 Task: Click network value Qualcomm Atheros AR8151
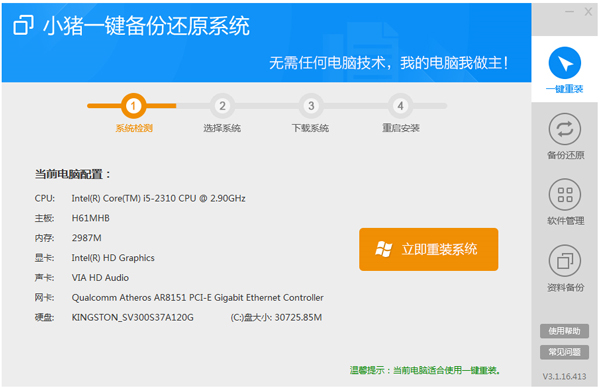pyautogui.click(x=197, y=298)
